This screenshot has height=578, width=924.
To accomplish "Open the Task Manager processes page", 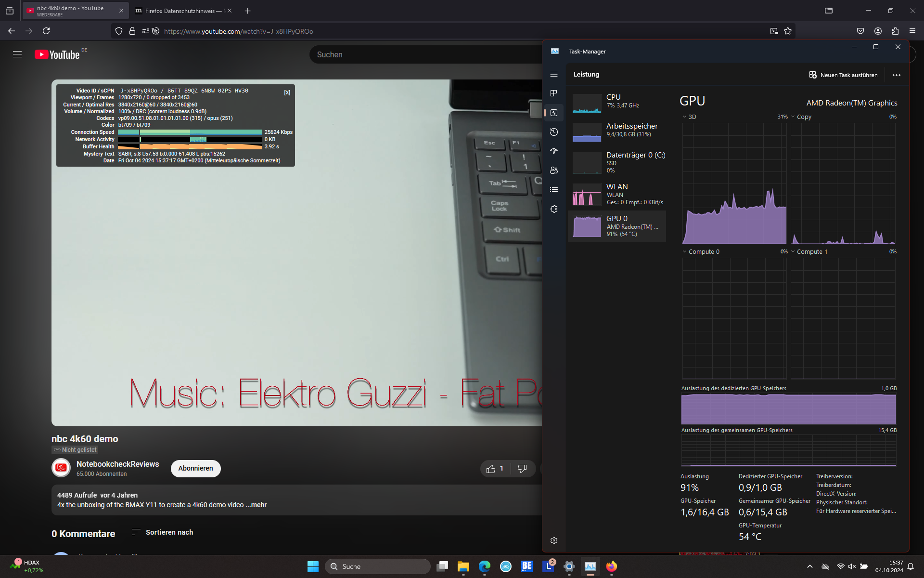I will pos(554,93).
